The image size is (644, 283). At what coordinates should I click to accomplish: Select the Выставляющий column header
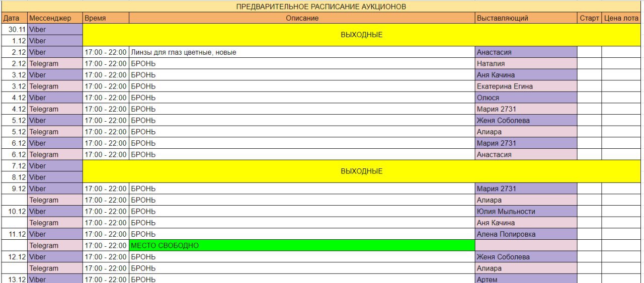[x=526, y=18]
